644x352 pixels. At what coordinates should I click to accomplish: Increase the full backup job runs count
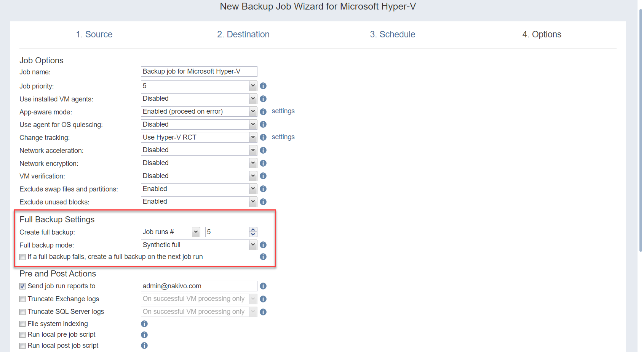[x=253, y=230]
